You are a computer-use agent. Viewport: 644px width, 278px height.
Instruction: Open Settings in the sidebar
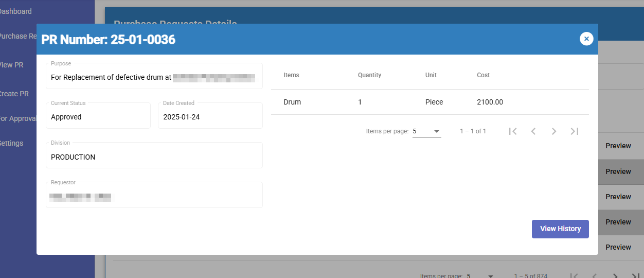[x=12, y=143]
